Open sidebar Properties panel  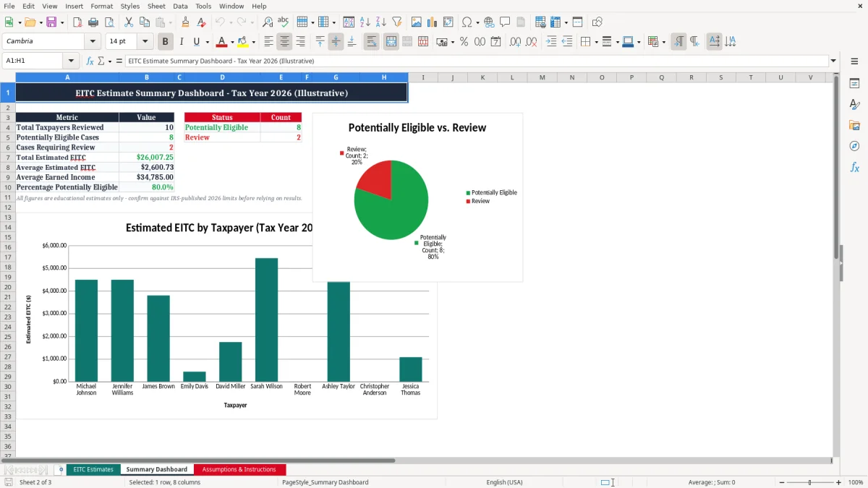(x=854, y=84)
